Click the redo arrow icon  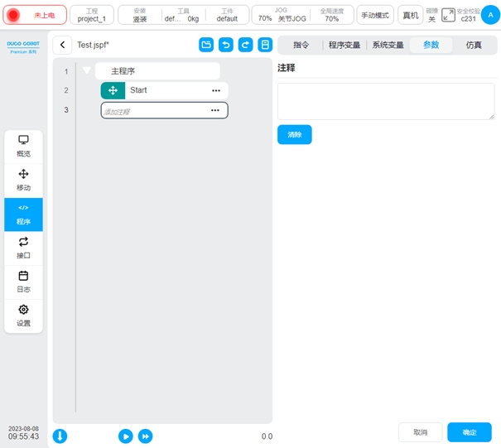pyautogui.click(x=245, y=45)
